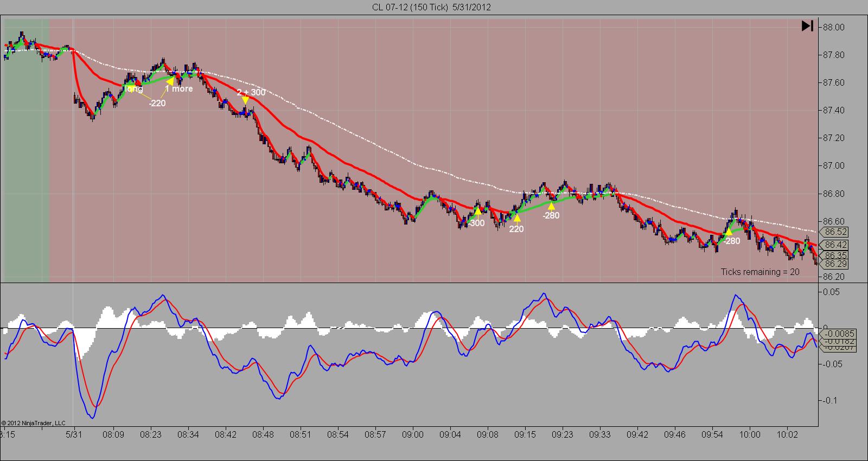Click the 08:23 time axis label
The height and width of the screenshot is (461, 868).
[x=150, y=434]
